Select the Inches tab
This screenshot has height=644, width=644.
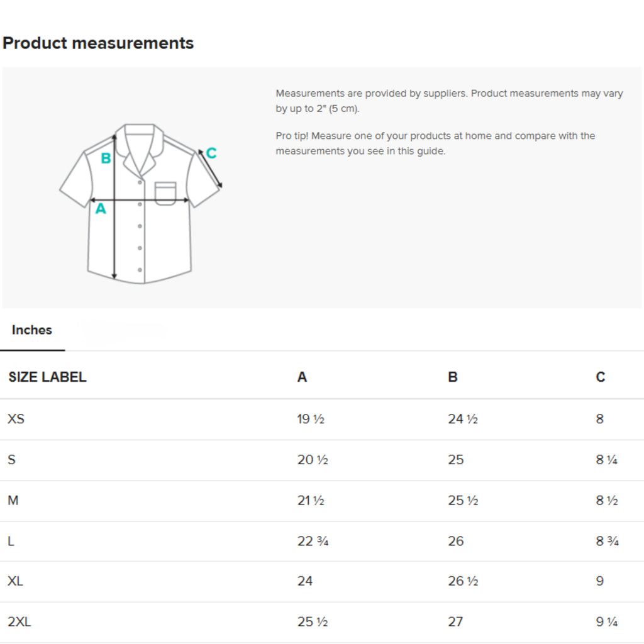(32, 330)
